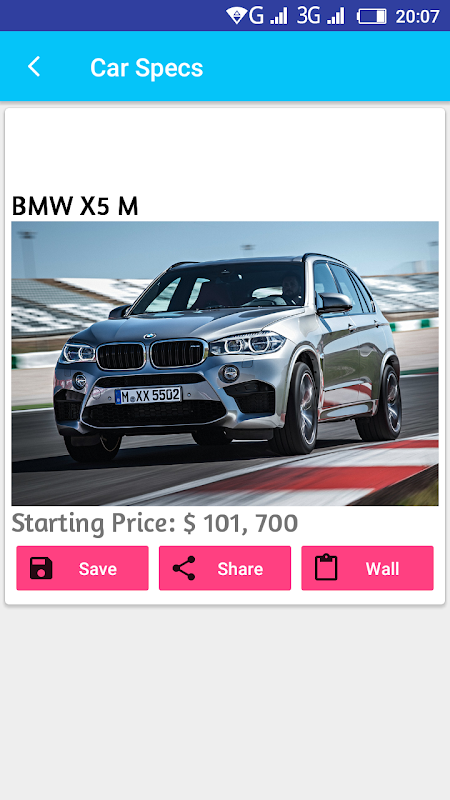The height and width of the screenshot is (800, 450).
Task: Tap the BMW X5 M heading
Action: (75, 206)
